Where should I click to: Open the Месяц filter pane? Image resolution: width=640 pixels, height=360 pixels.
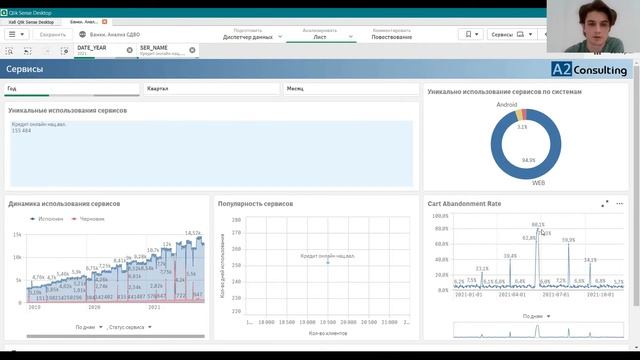[x=351, y=89]
